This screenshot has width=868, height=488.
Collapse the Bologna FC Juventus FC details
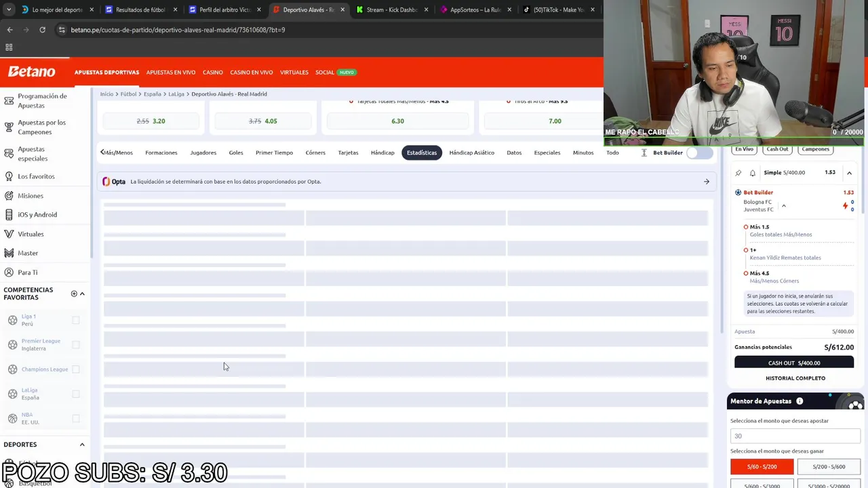pyautogui.click(x=783, y=206)
